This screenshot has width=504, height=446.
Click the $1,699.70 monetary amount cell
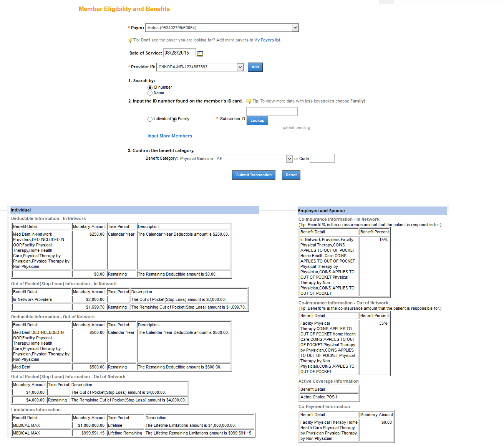point(89,307)
